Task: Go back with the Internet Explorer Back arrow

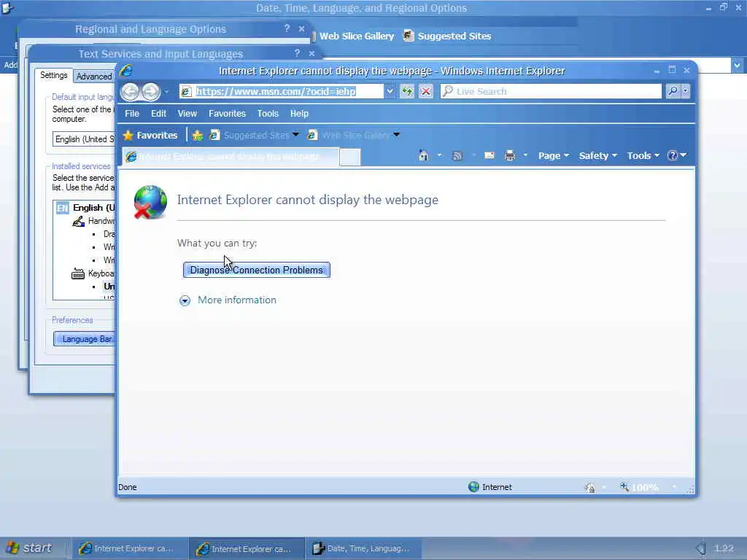Action: (x=130, y=91)
